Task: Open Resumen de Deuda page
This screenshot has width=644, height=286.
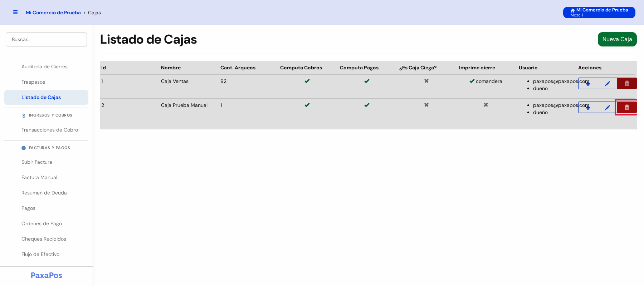Action: coord(46,193)
